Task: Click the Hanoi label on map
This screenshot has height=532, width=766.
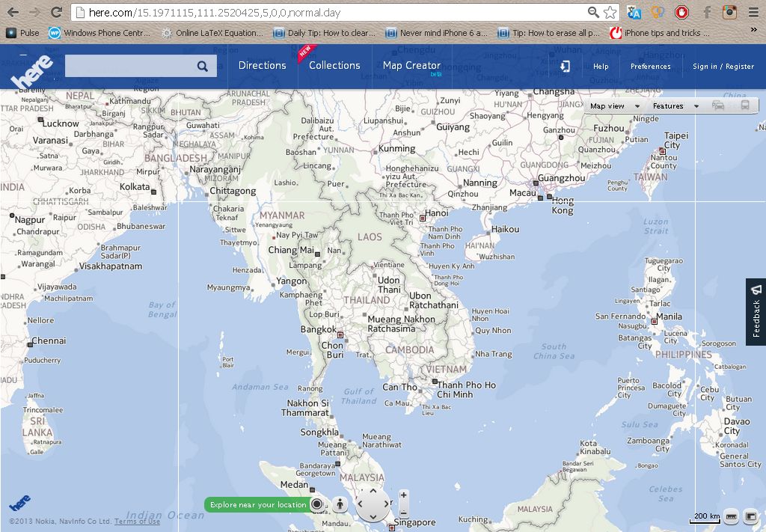Action: click(x=436, y=213)
